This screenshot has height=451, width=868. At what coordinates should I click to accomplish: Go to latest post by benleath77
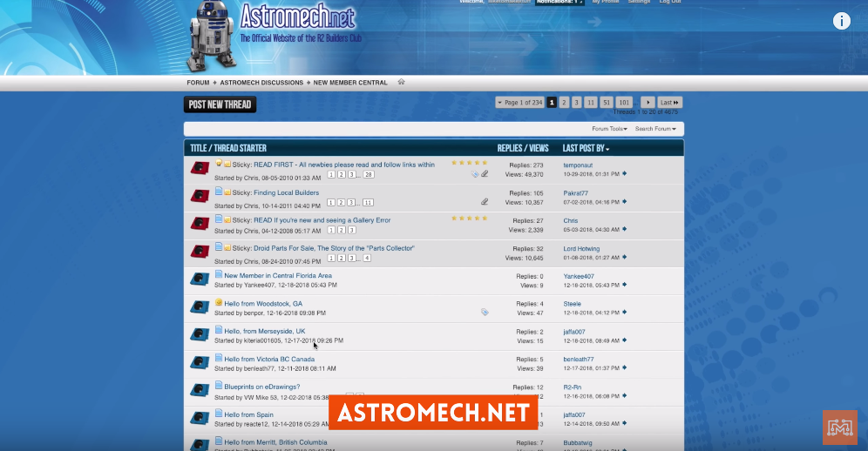click(625, 368)
